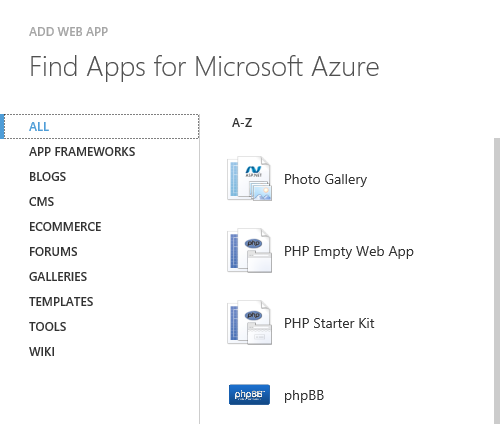Viewport: 500px width, 424px height.
Task: Show the TOOLS category apps
Action: pyautogui.click(x=47, y=327)
